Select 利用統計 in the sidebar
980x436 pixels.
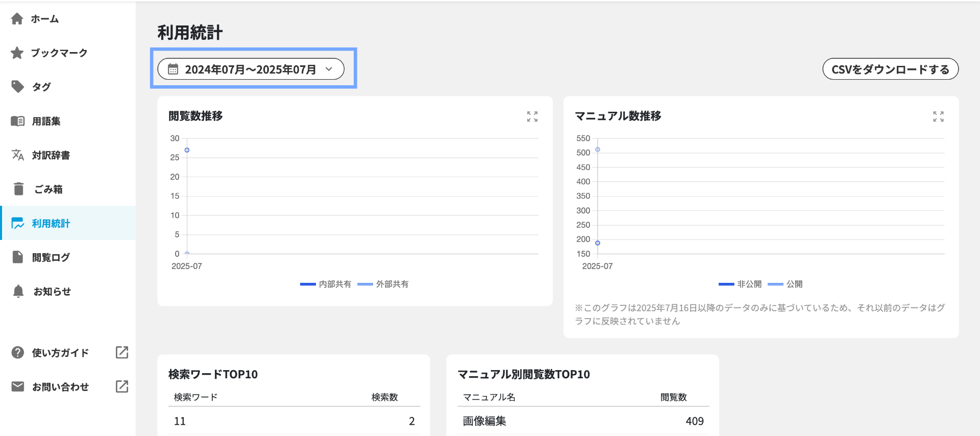point(51,223)
